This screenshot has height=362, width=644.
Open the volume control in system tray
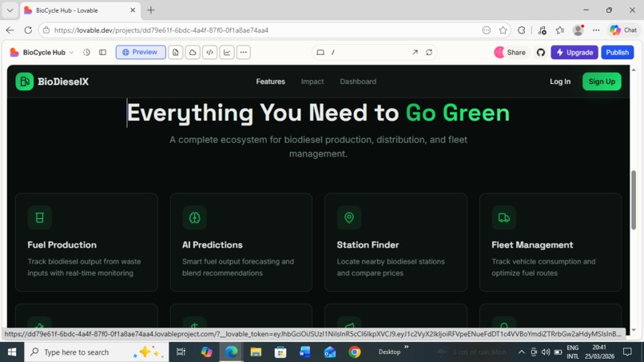click(546, 352)
